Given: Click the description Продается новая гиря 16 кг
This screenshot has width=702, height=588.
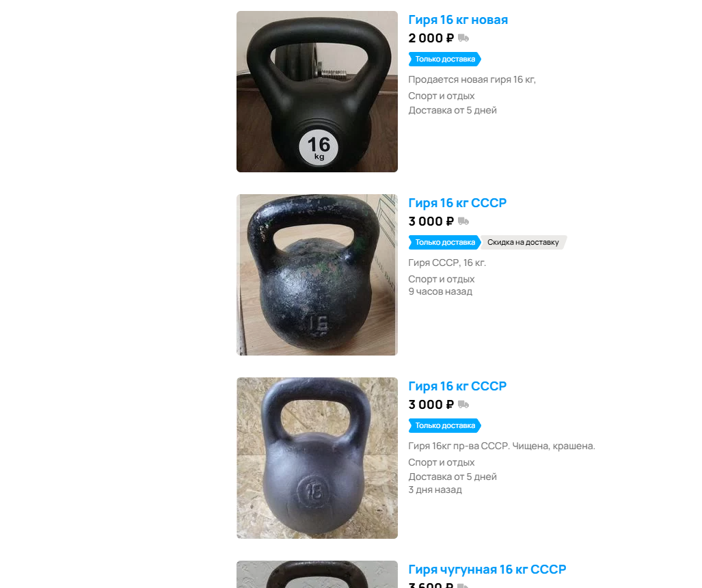Looking at the screenshot, I should coord(472,80).
